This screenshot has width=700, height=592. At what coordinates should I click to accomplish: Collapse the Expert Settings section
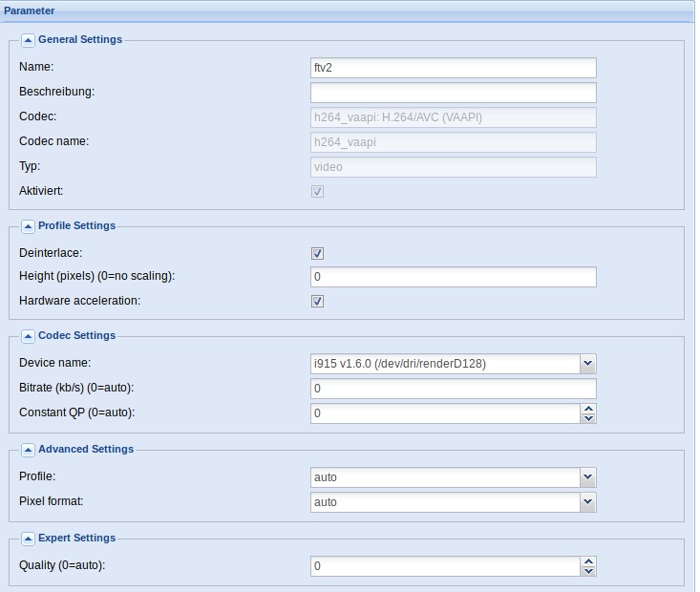coord(28,539)
